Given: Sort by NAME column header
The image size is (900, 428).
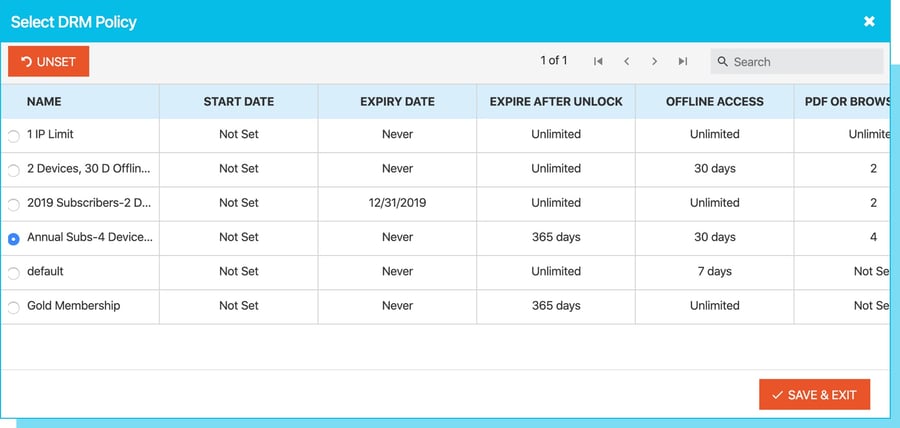Looking at the screenshot, I should coord(44,102).
